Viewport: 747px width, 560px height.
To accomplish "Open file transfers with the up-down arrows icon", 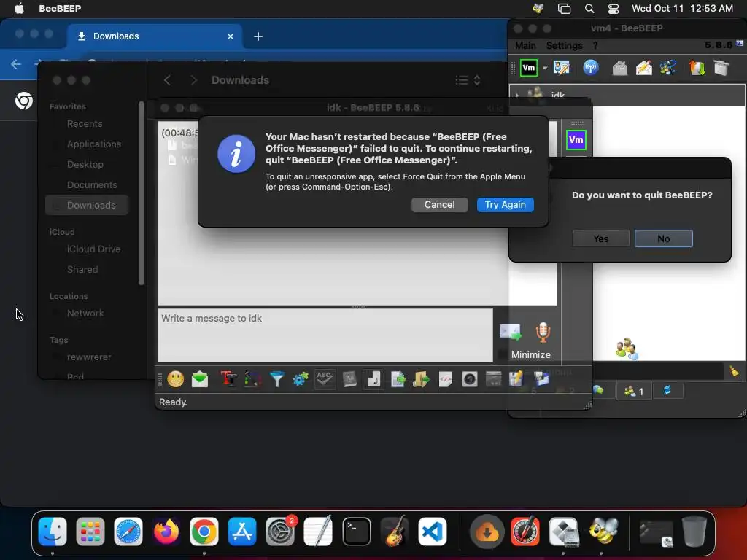I will point(697,68).
